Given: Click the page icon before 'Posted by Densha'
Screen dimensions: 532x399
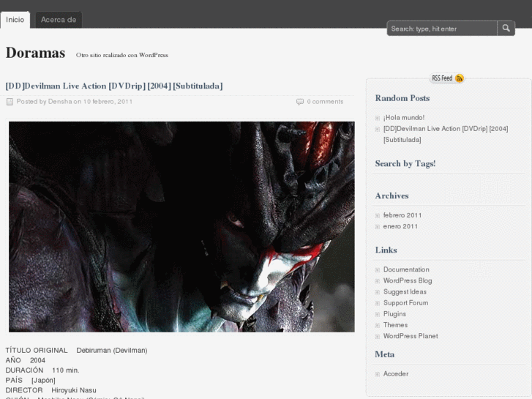Looking at the screenshot, I should pyautogui.click(x=10, y=102).
